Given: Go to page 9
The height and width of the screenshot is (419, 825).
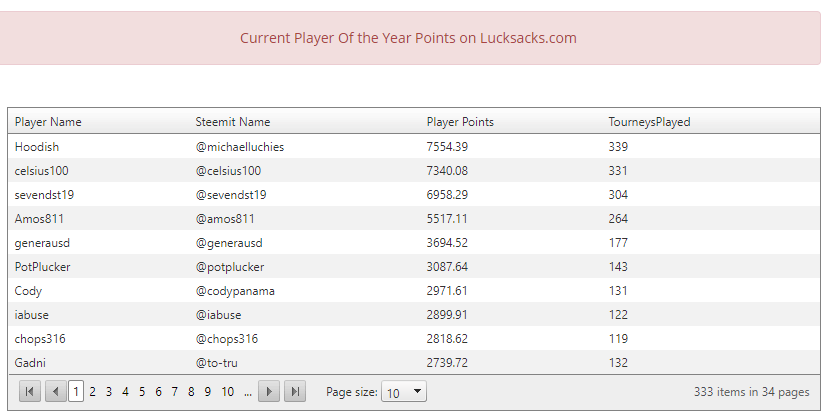Looking at the screenshot, I should [208, 392].
